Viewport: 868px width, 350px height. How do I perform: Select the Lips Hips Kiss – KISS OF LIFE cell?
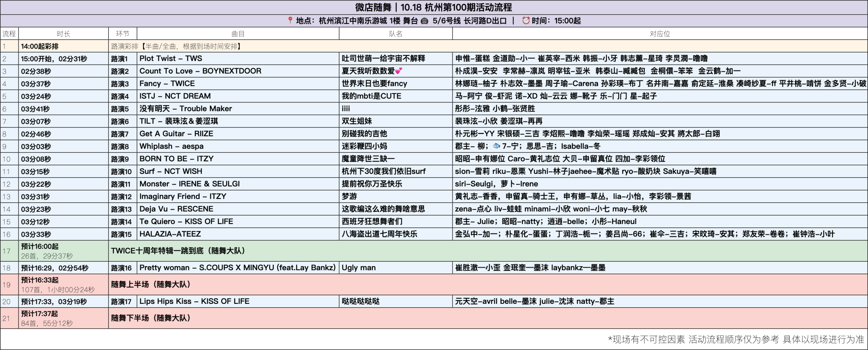click(238, 301)
